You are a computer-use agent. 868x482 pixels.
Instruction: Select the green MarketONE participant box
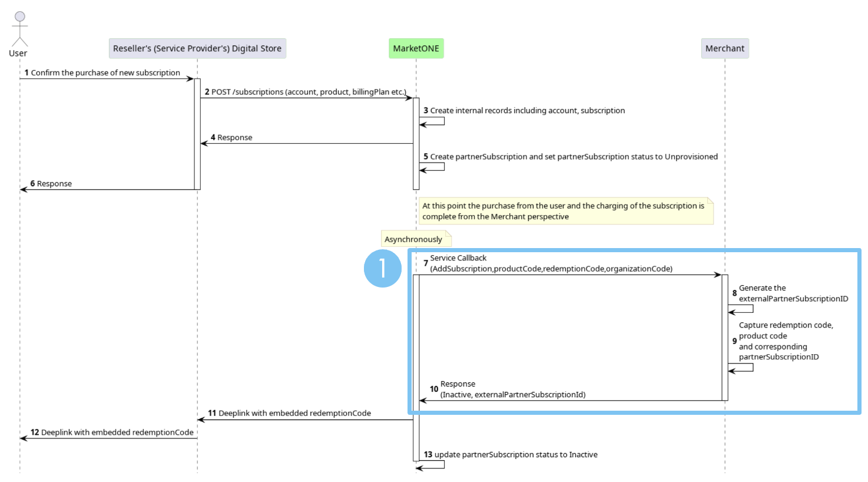coord(416,48)
